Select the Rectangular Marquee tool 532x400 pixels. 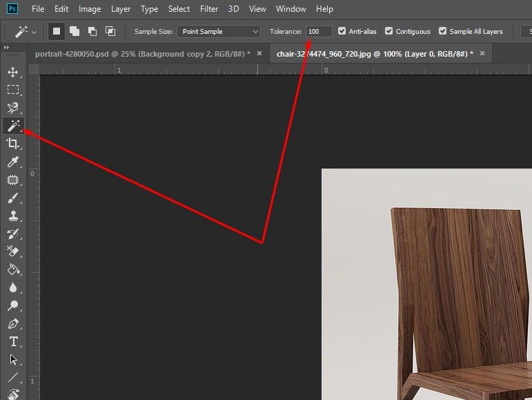12,90
